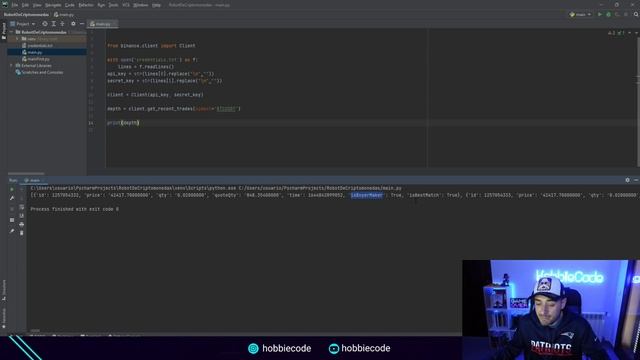This screenshot has height=360, width=640.
Task: Click the warnings inspection indicator in editor
Action: click(616, 33)
